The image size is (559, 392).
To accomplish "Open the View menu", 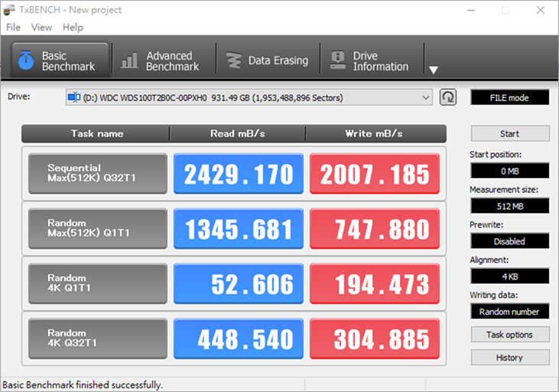I will tap(41, 28).
